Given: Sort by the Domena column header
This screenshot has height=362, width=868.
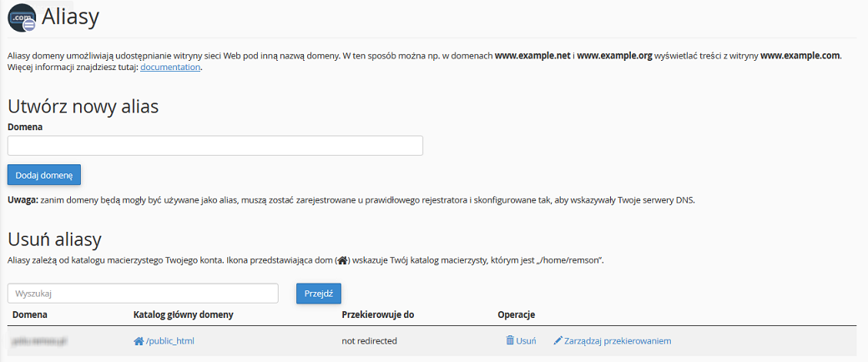Looking at the screenshot, I should click(x=30, y=315).
